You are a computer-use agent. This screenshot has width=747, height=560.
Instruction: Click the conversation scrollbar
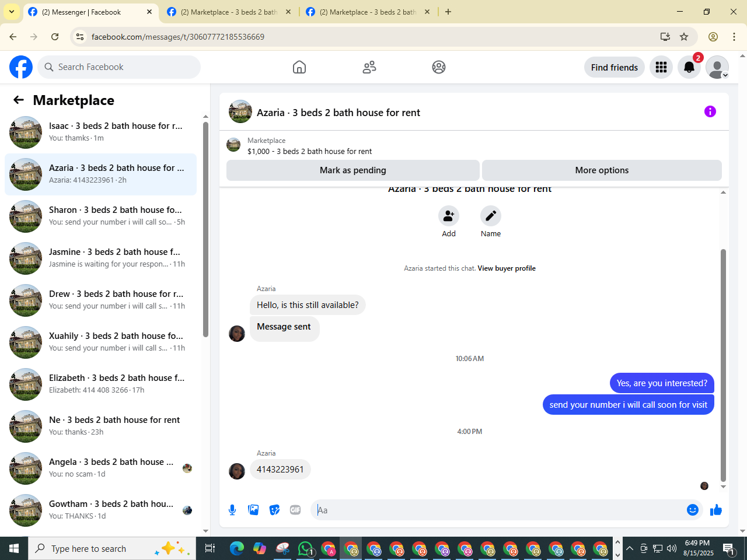[x=723, y=365]
